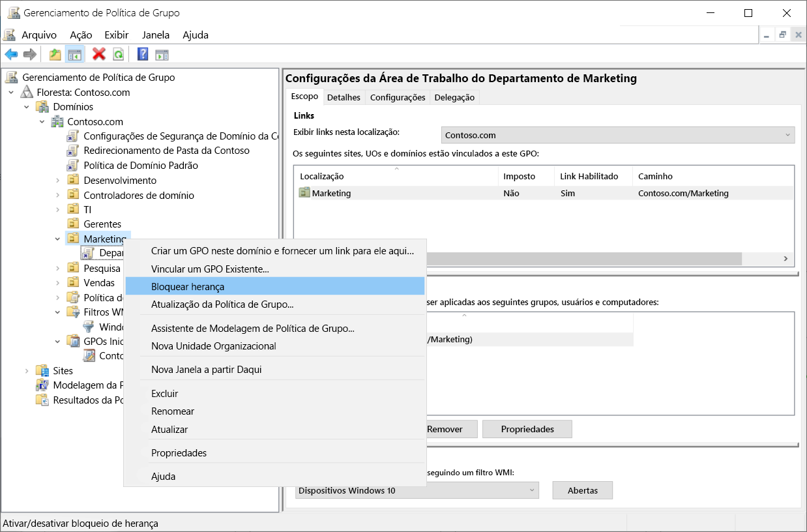Click the menu bar app icon beside Arquivo
The image size is (807, 532).
(9, 35)
